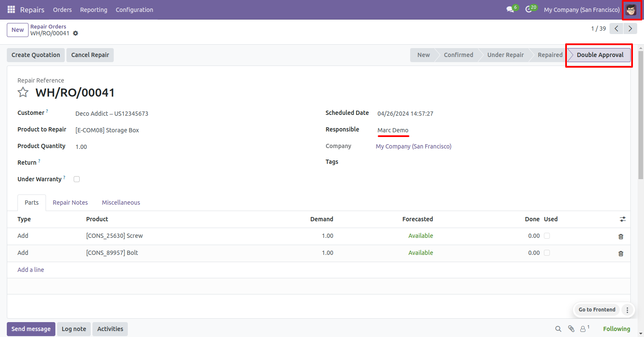
Task: Delete the Screw part line
Action: tap(621, 236)
